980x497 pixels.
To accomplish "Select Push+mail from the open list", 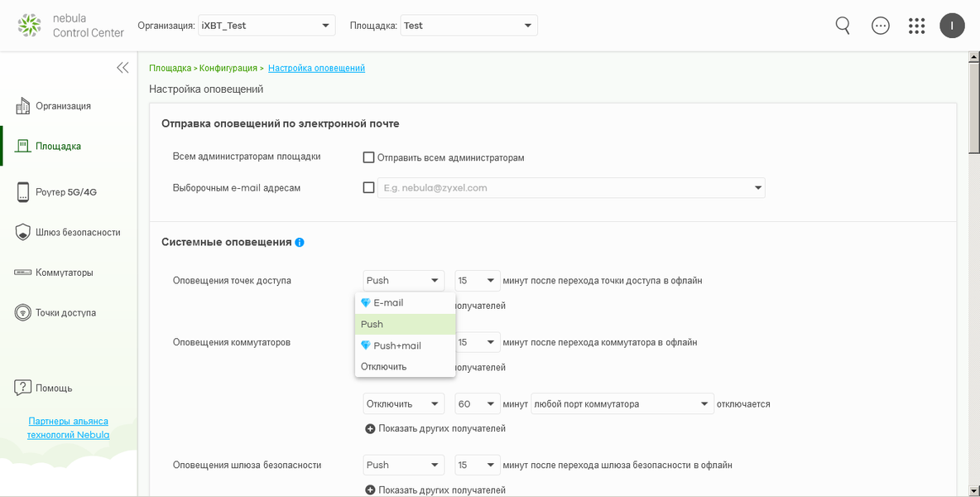I will [397, 345].
